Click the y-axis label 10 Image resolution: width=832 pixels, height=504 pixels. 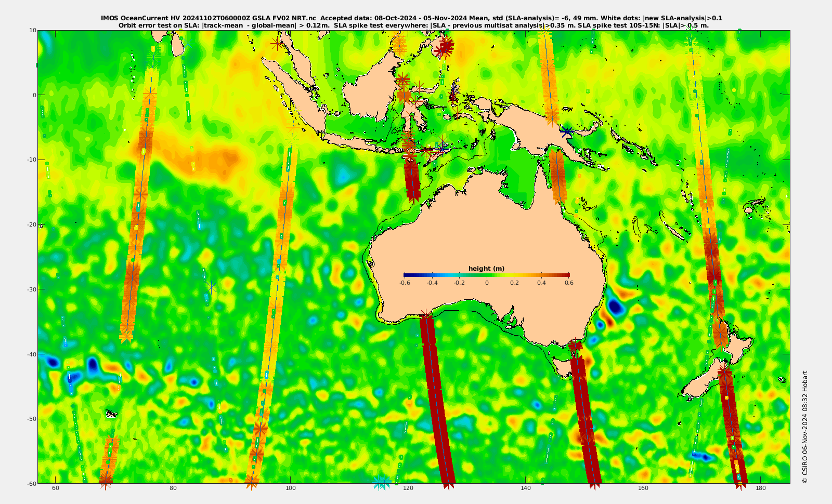(33, 30)
